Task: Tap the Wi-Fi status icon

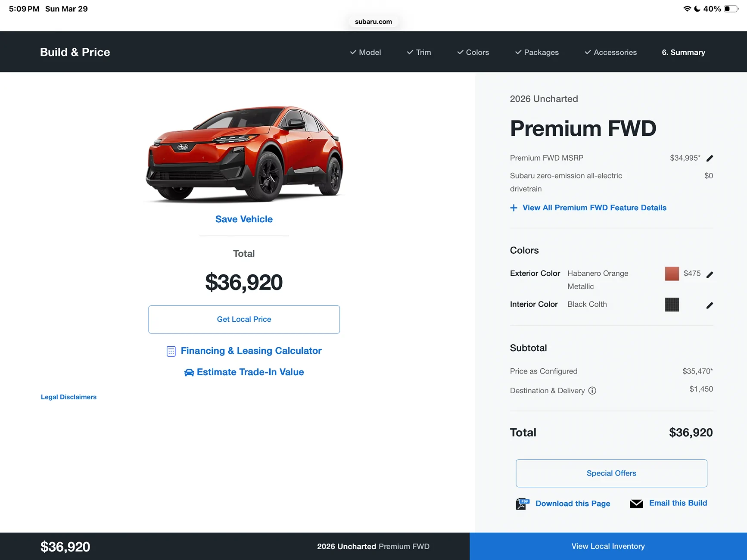Action: (x=687, y=9)
